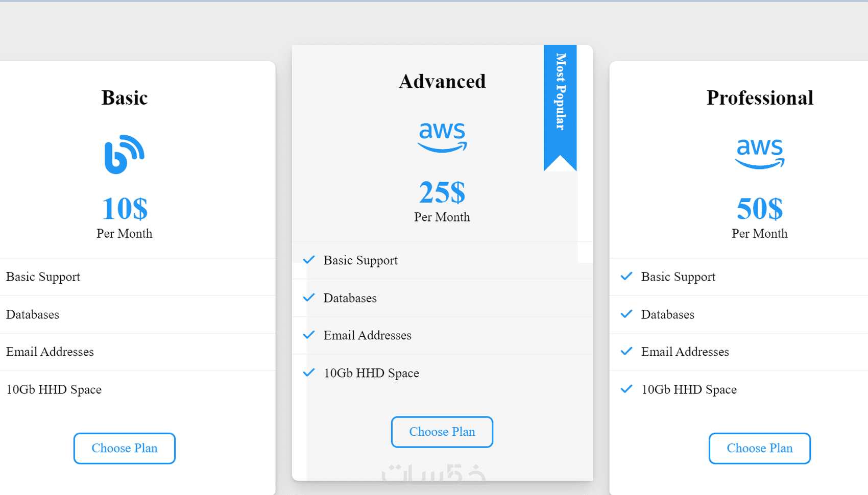
Task: Click the checkmark beside Advanced 10Gb HHD Space
Action: [309, 373]
